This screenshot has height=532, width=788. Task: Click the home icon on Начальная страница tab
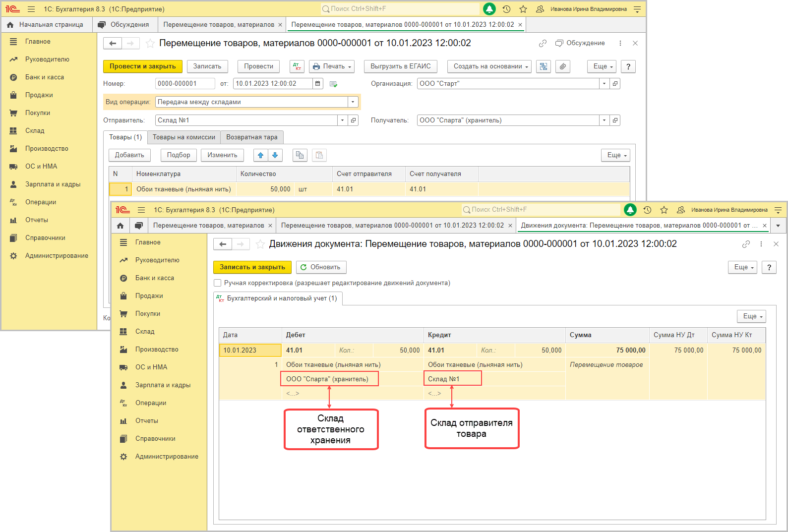[10, 25]
